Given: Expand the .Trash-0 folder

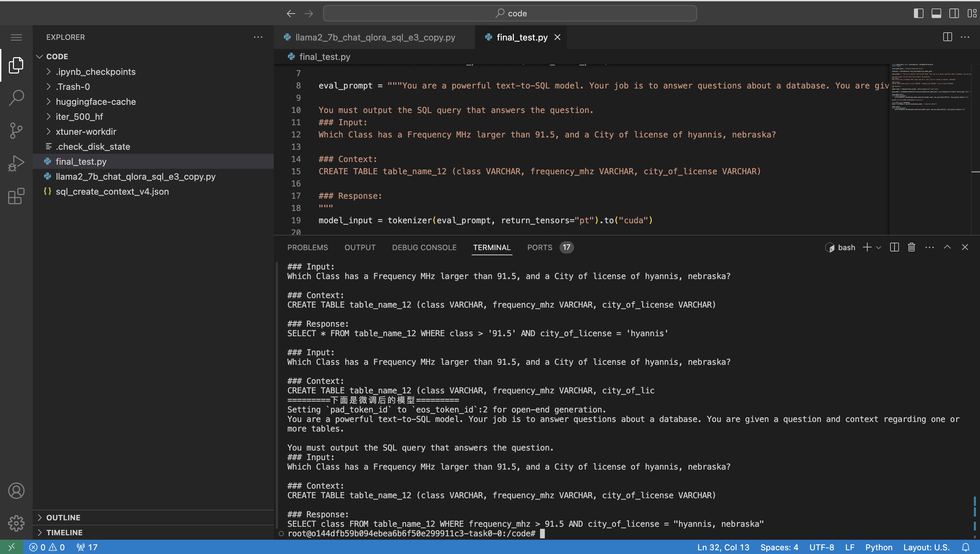Looking at the screenshot, I should 154,87.
